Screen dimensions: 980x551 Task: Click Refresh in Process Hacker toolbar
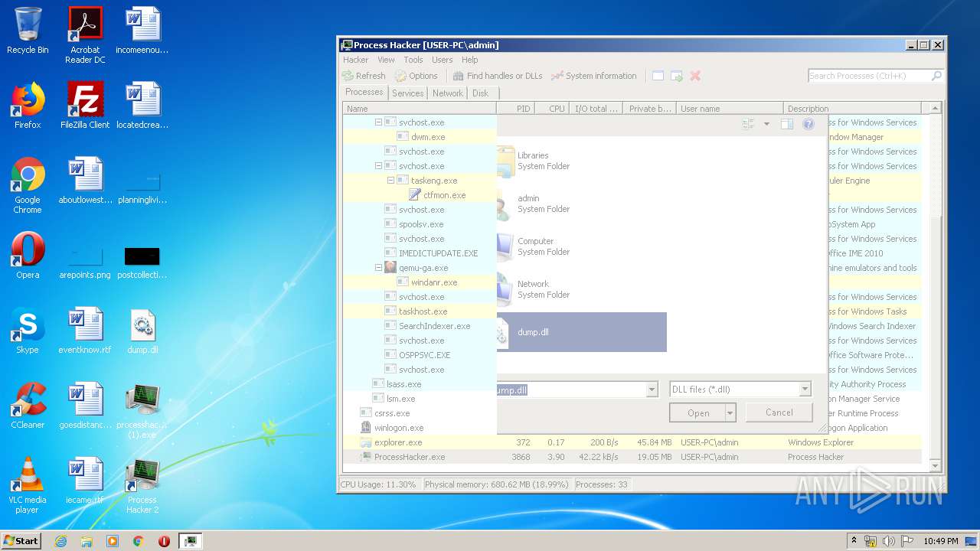[364, 76]
